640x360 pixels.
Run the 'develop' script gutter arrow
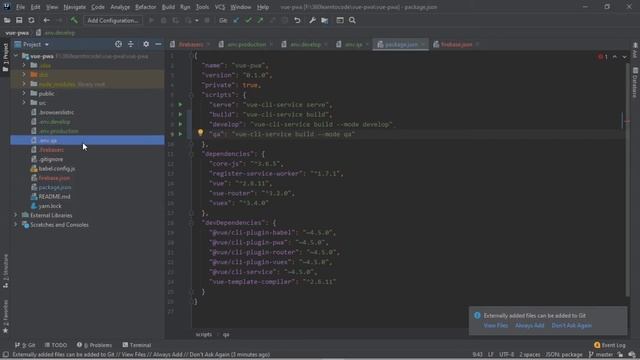click(x=180, y=124)
